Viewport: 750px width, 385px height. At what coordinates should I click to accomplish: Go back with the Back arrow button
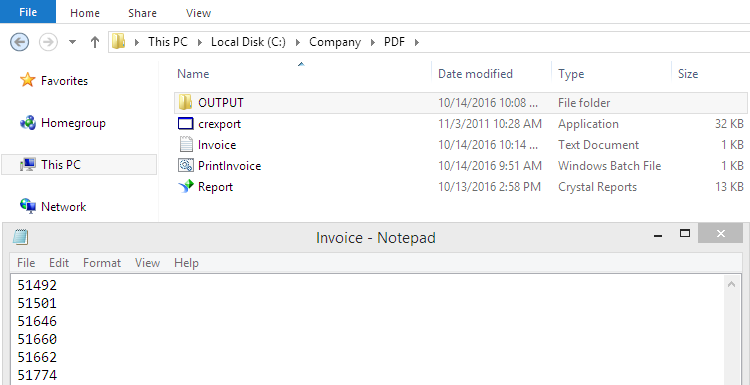click(x=20, y=42)
